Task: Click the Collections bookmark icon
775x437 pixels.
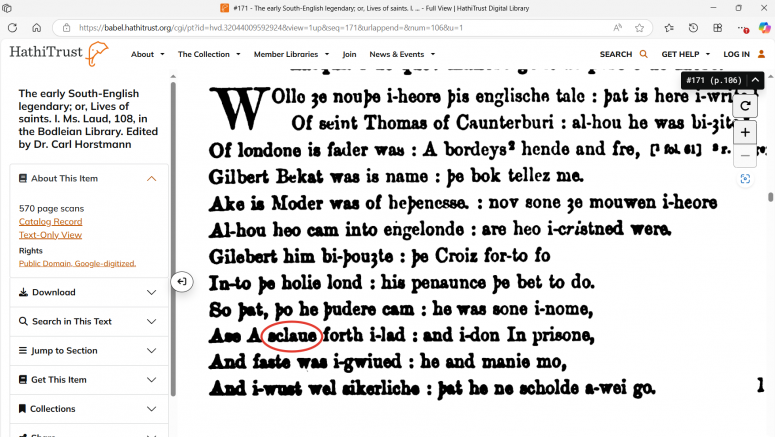Action: (x=22, y=409)
